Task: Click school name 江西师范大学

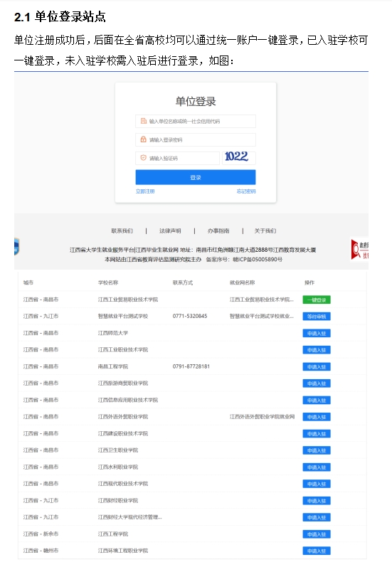Action: tap(113, 333)
